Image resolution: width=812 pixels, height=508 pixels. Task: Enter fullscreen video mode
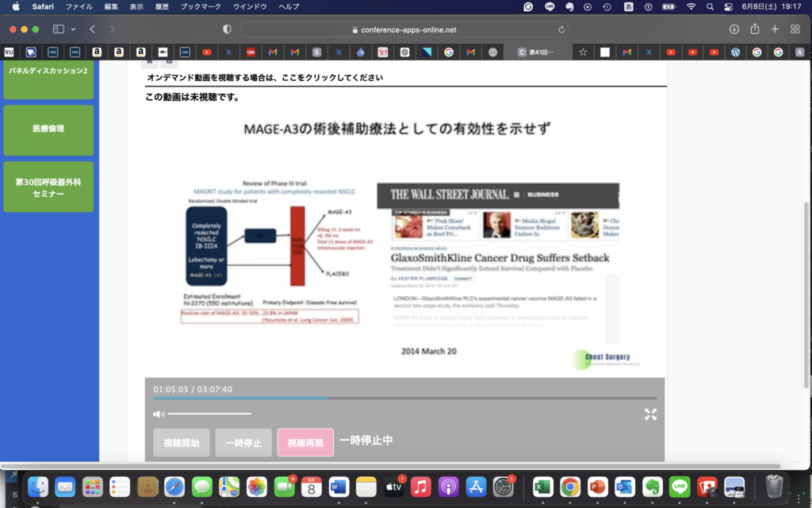650,414
